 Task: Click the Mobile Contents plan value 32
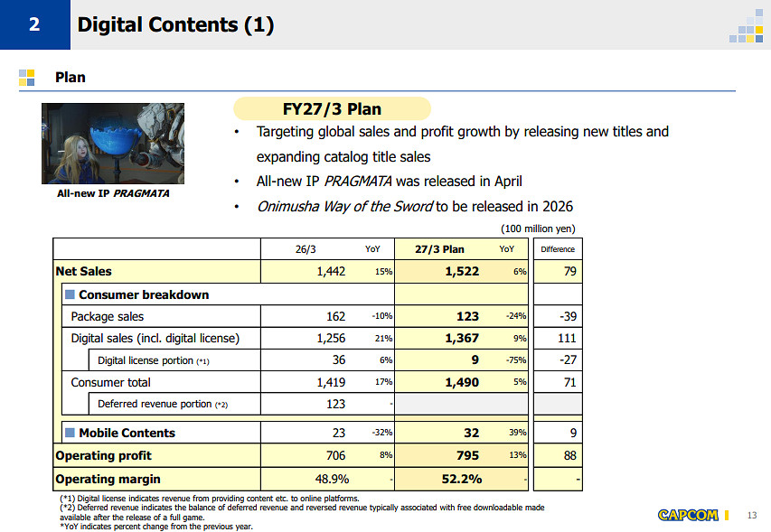[x=472, y=433]
